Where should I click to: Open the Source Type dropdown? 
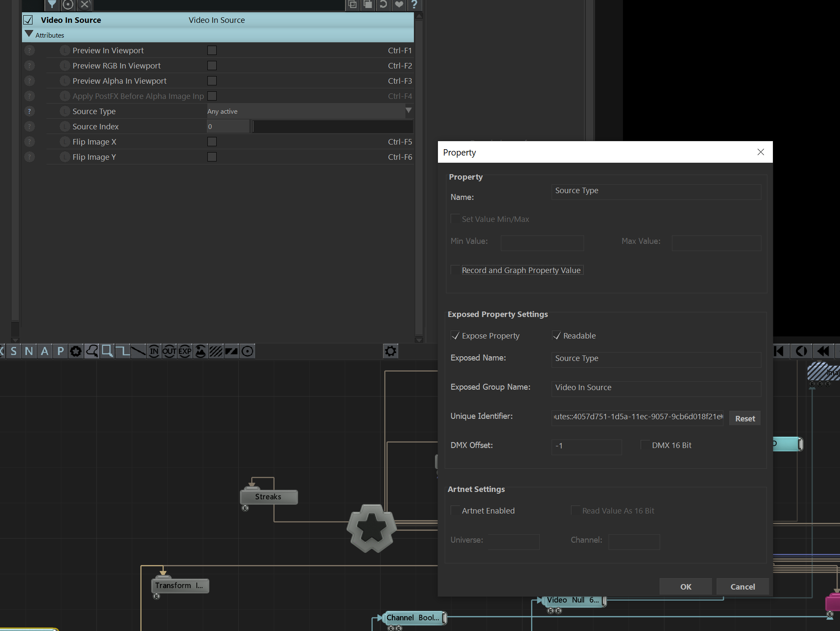coord(309,111)
